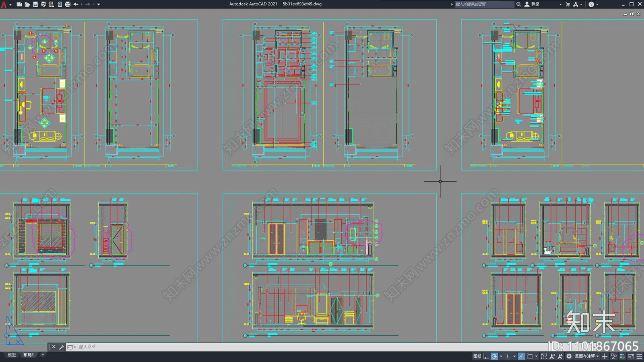The height and width of the screenshot is (362, 644).
Task: Plot the drawing with the printer icon
Action: [68, 4]
